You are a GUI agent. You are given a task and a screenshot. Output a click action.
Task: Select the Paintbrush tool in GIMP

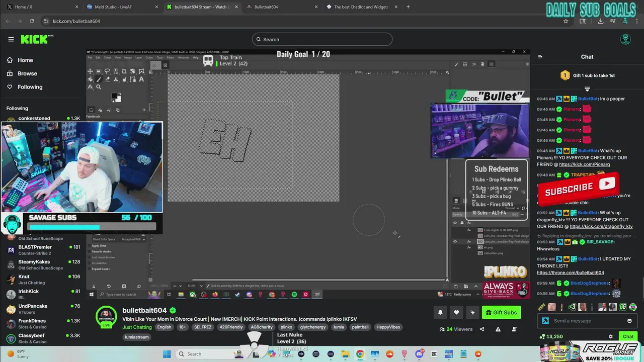coord(99,79)
